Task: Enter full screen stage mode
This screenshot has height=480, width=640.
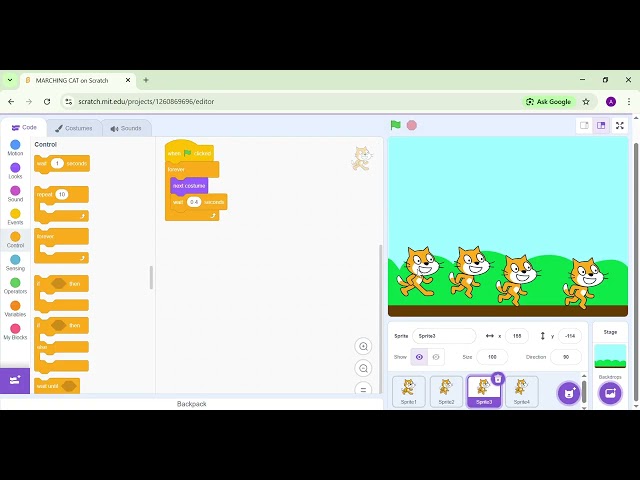Action: point(620,125)
